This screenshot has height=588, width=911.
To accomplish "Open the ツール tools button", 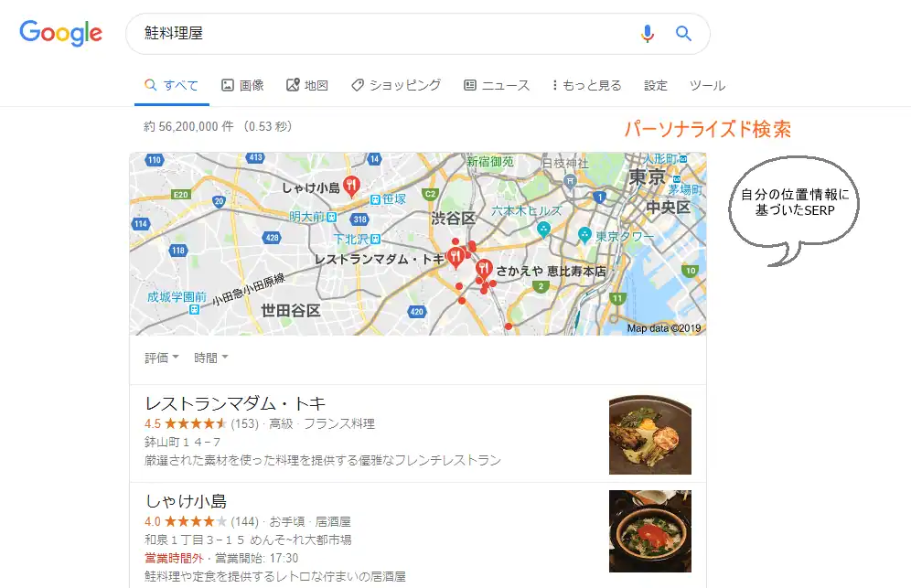I will click(707, 85).
